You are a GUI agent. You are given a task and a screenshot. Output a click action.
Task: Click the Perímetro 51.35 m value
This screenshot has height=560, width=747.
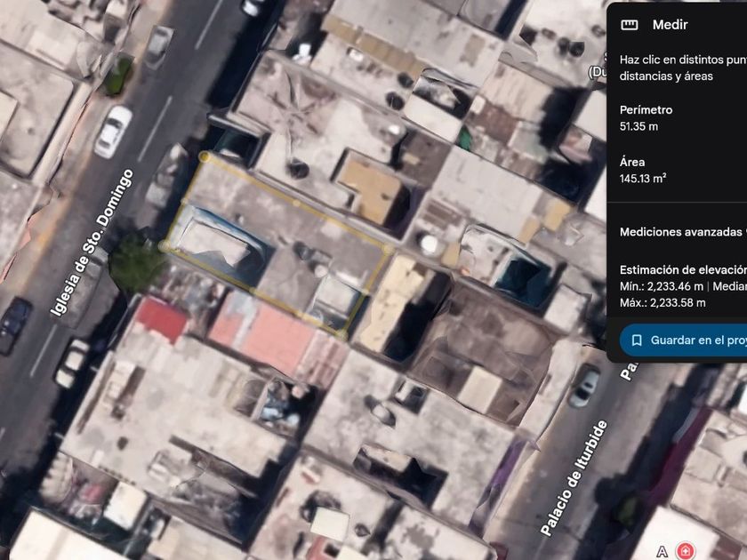(639, 126)
